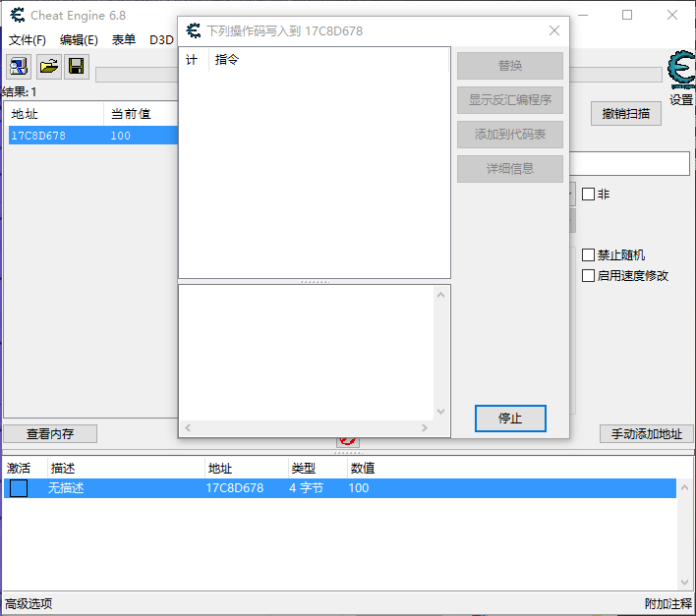
Task: Click the 类型 column header
Action: [318, 468]
